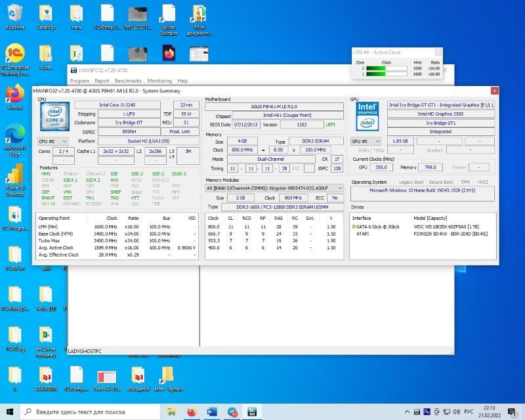Image resolution: width=525 pixels, height=420 pixels.
Task: Open the Catalogs folder on the desktop
Action: point(45,17)
